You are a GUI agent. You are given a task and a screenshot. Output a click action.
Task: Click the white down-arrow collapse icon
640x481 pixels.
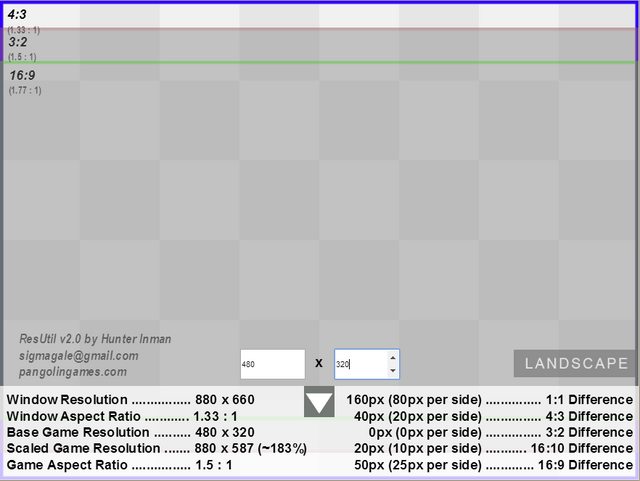[319, 403]
